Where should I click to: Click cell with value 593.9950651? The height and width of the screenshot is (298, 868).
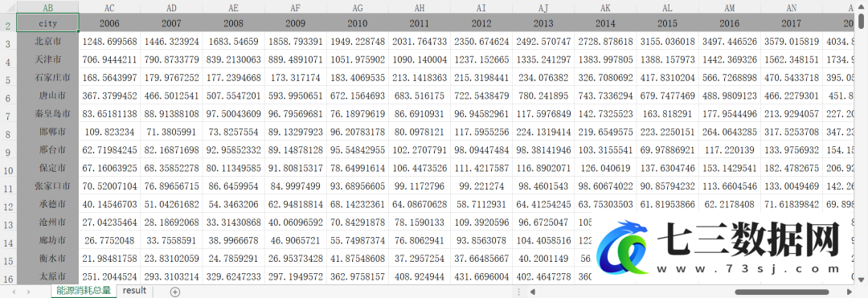point(296,96)
